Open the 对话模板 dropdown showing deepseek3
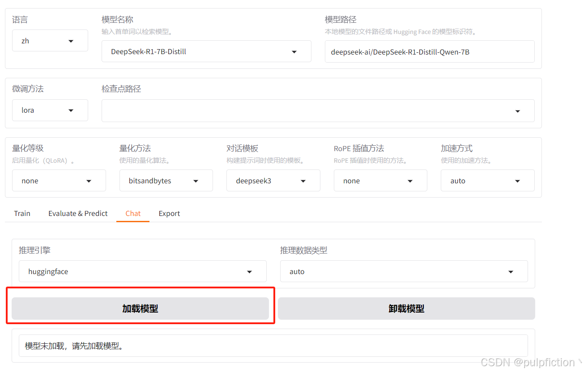This screenshot has width=588, height=372. (273, 181)
